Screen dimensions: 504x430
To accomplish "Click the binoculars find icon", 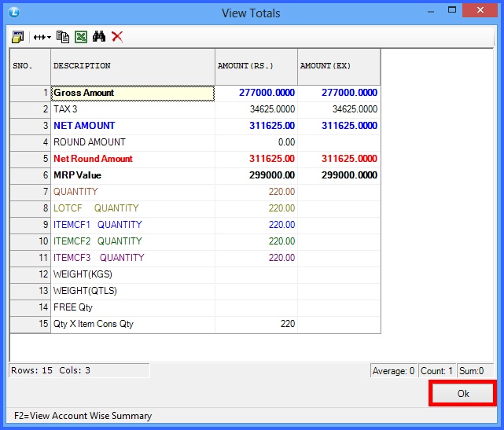I will coord(99,37).
